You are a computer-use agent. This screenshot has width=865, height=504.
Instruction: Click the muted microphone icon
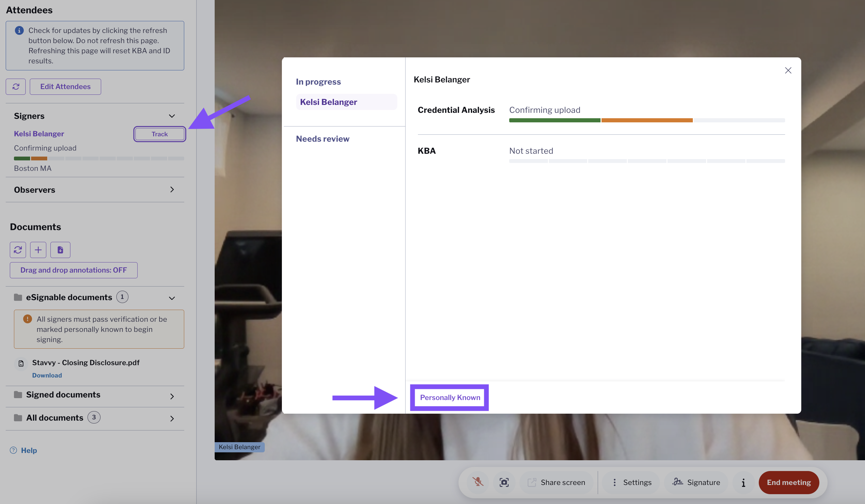(478, 482)
